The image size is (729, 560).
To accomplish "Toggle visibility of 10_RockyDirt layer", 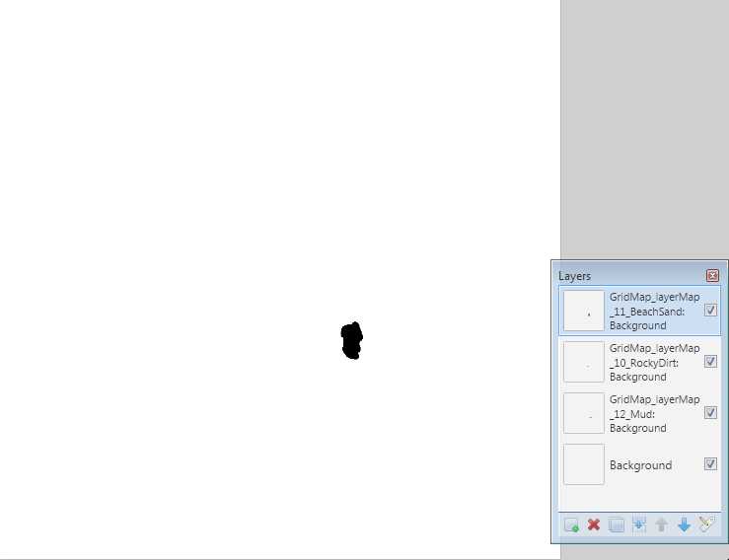I will coord(710,361).
